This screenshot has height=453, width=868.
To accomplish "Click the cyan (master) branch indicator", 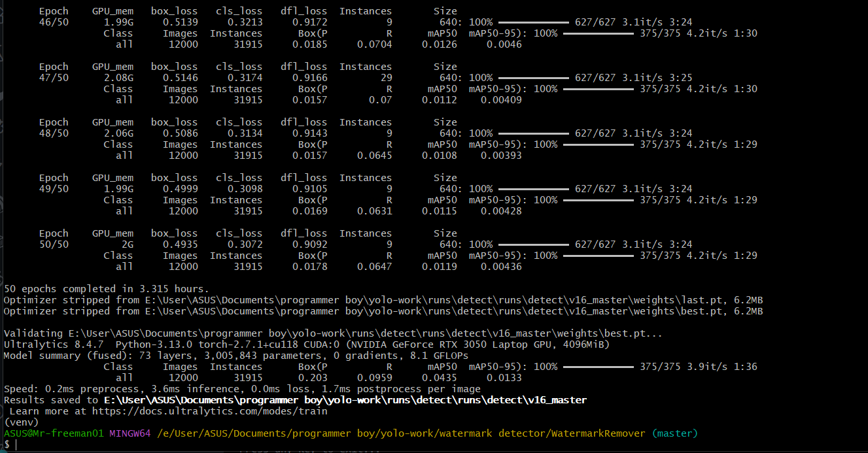I will (674, 433).
